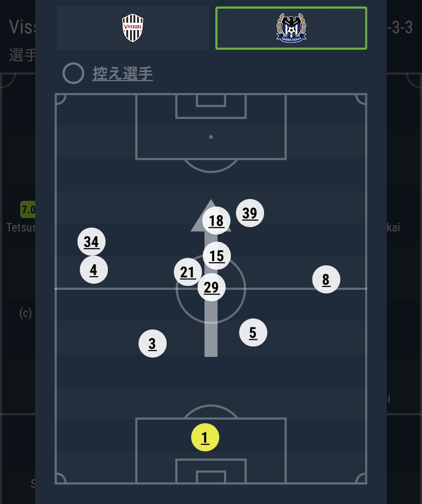This screenshot has width=422, height=504.
Task: Select player number 5 on pitch
Action: tap(253, 332)
